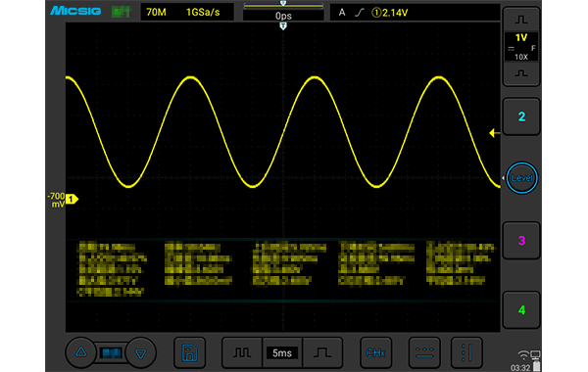Select the channel 1 ground marker
The image size is (588, 372).
click(x=72, y=200)
